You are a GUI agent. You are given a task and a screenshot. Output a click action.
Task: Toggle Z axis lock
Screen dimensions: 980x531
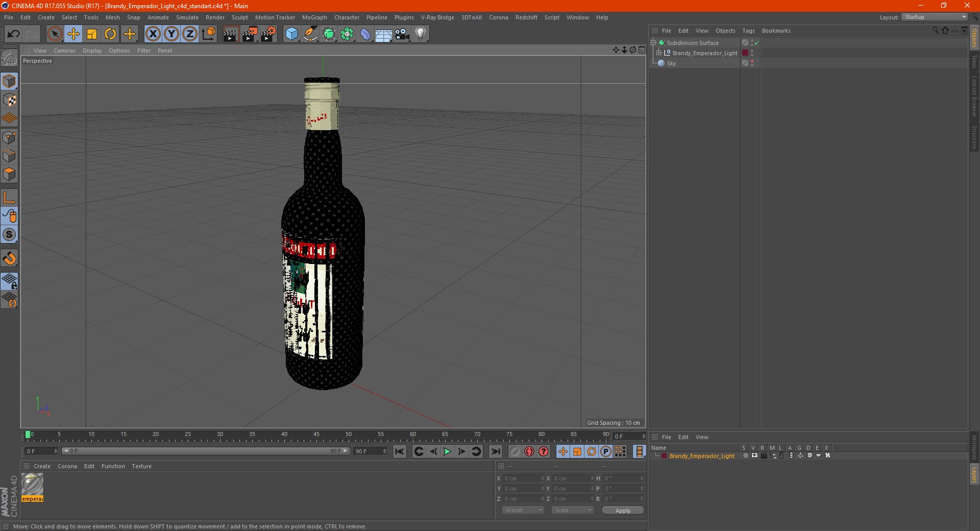(190, 34)
